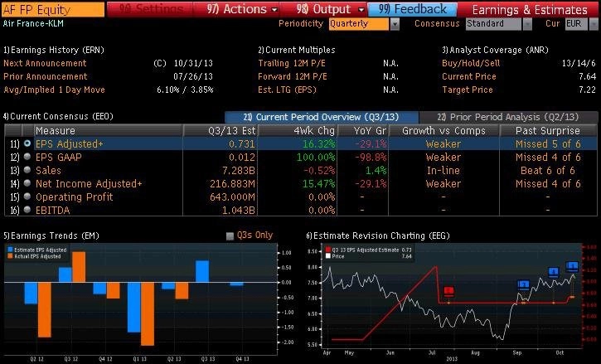Viewport: 601px width, 364px height.
Task: Select the Sales measure radio button
Action: tap(27, 170)
